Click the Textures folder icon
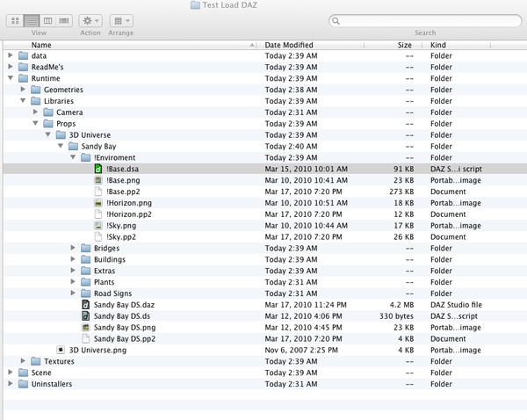The height and width of the screenshot is (420, 527). point(36,361)
